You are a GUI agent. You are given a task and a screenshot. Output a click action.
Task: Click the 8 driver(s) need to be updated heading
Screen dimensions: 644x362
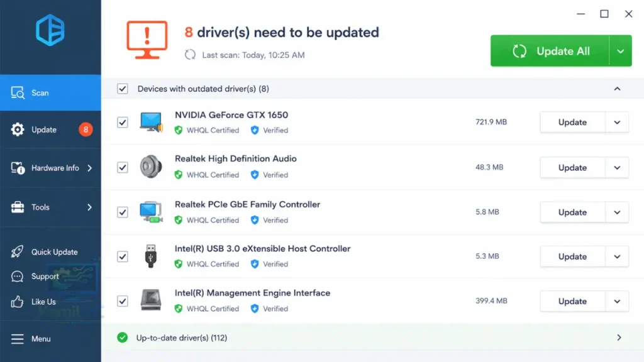[281, 33]
